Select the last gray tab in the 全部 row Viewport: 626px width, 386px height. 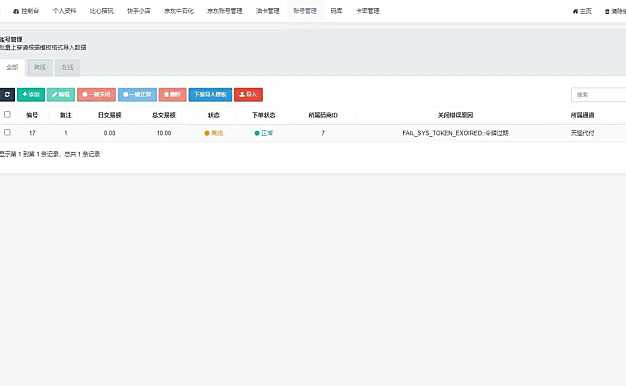[67, 67]
